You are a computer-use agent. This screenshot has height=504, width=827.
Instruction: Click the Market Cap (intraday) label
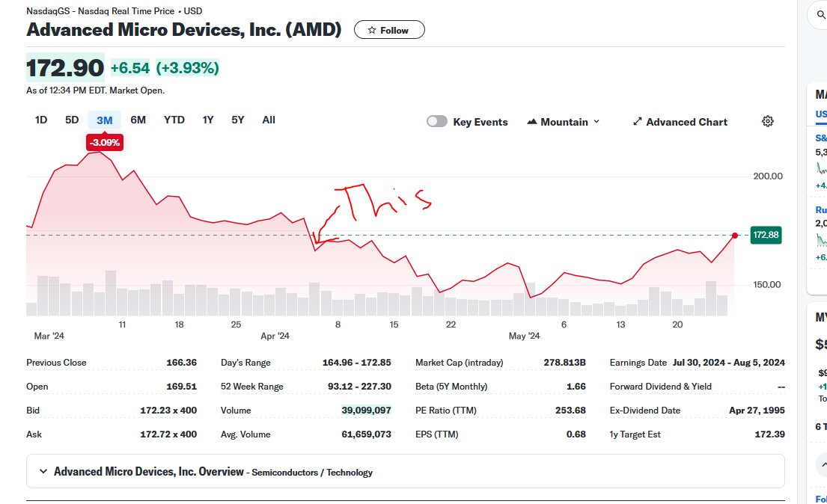pyautogui.click(x=459, y=362)
